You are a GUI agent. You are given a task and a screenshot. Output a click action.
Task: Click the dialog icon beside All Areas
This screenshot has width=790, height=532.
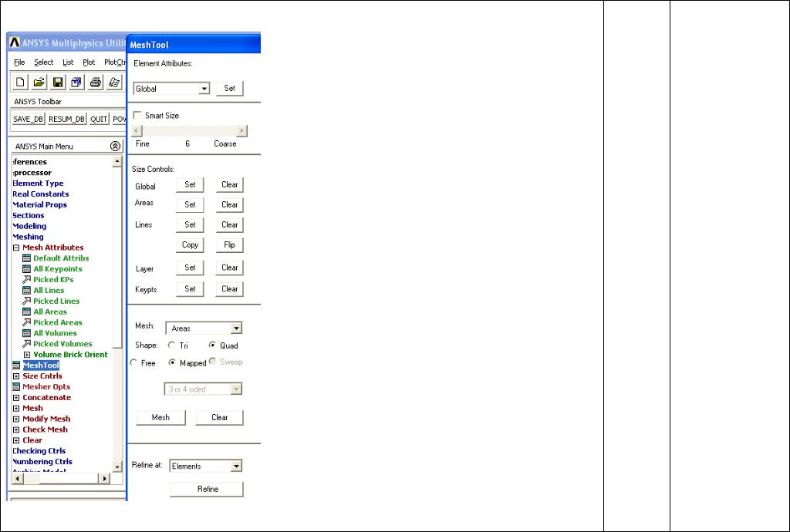coord(27,311)
